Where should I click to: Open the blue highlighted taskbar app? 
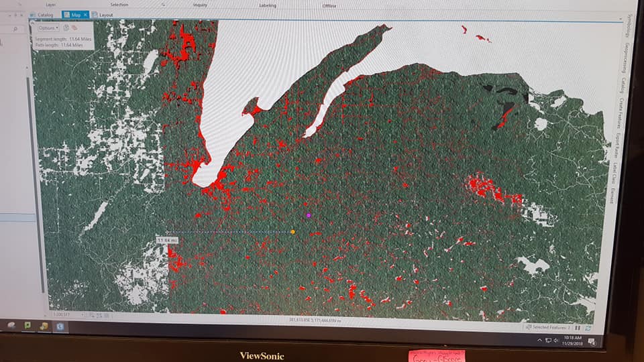(60, 326)
